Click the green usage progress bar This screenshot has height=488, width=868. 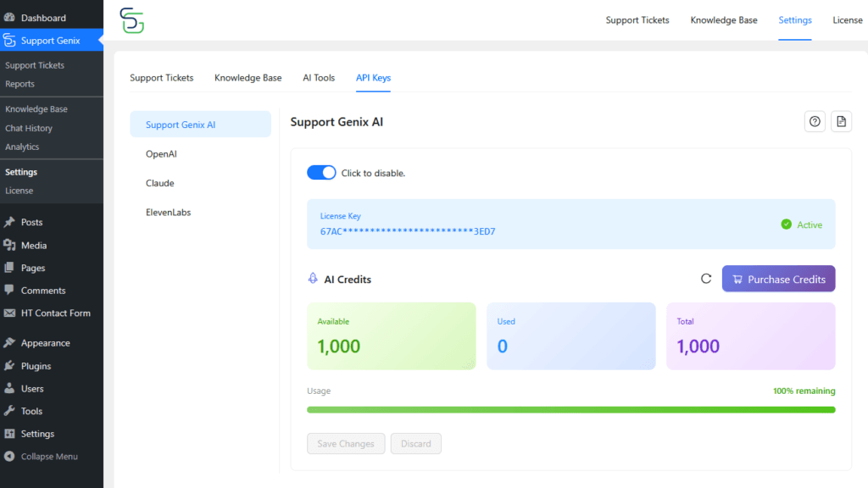point(570,409)
